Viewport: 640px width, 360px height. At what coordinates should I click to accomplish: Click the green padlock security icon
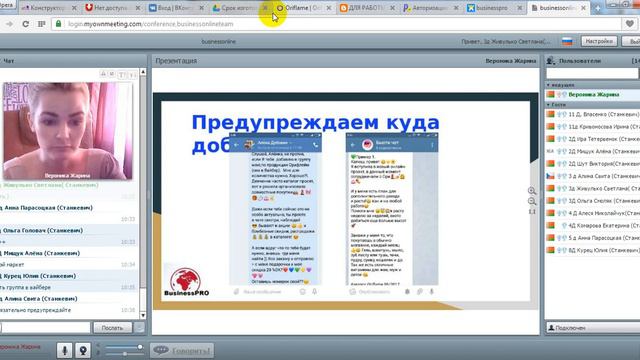[58, 24]
